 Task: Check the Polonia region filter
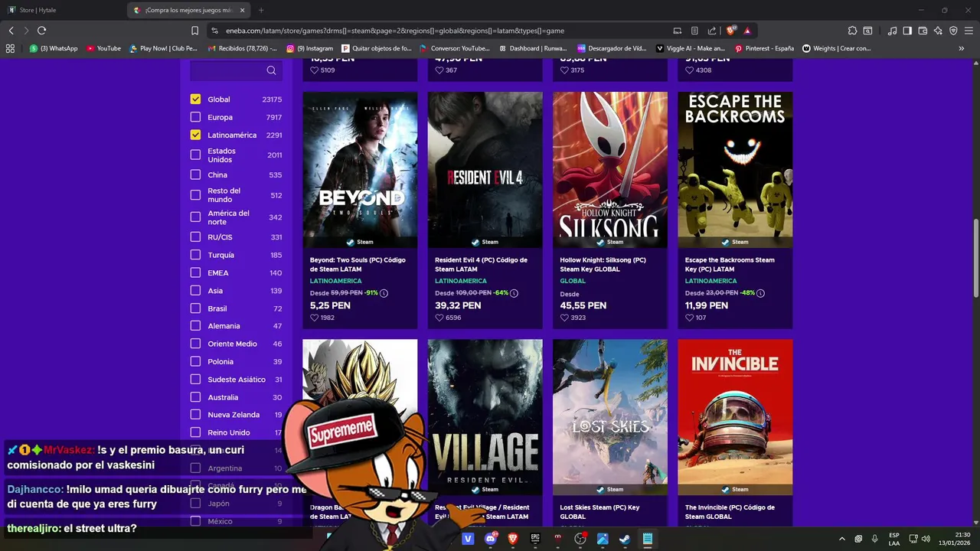pyautogui.click(x=195, y=361)
